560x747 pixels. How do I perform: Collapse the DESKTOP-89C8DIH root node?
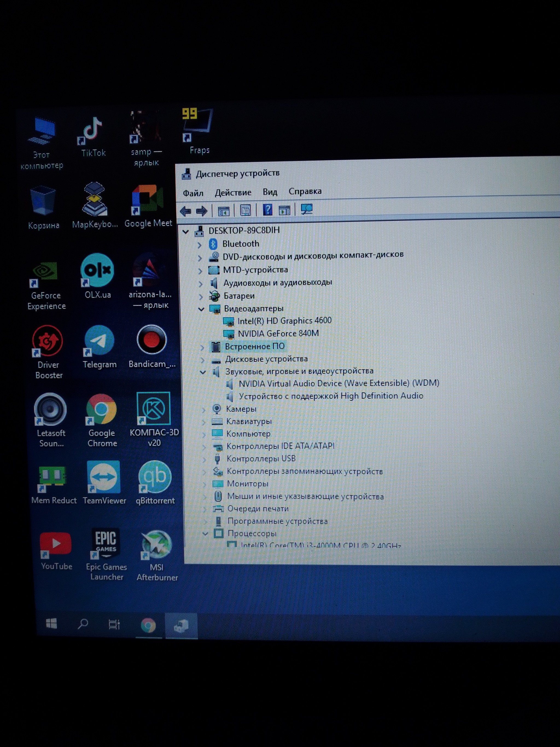186,232
